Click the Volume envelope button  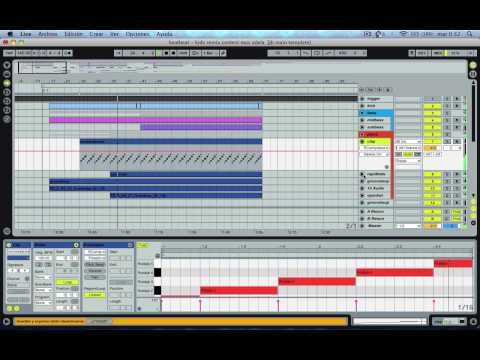pos(95,271)
